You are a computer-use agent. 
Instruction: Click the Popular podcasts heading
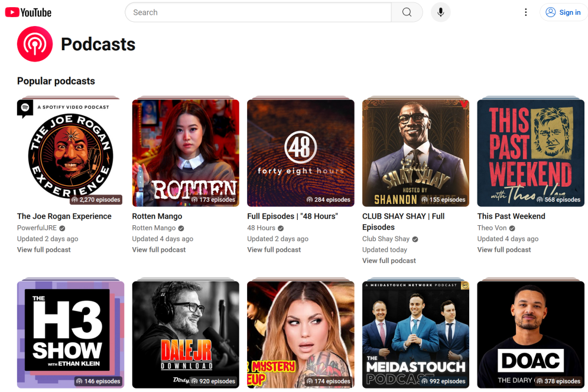[x=56, y=81]
